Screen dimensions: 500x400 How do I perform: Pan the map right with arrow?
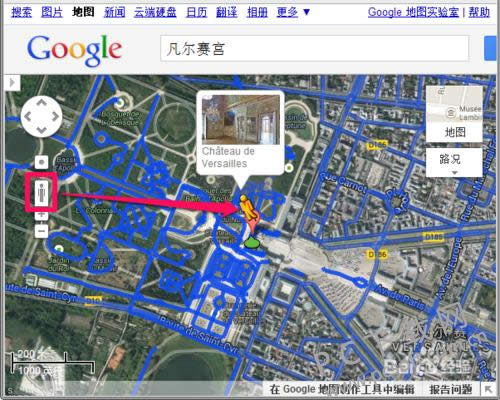click(x=55, y=116)
